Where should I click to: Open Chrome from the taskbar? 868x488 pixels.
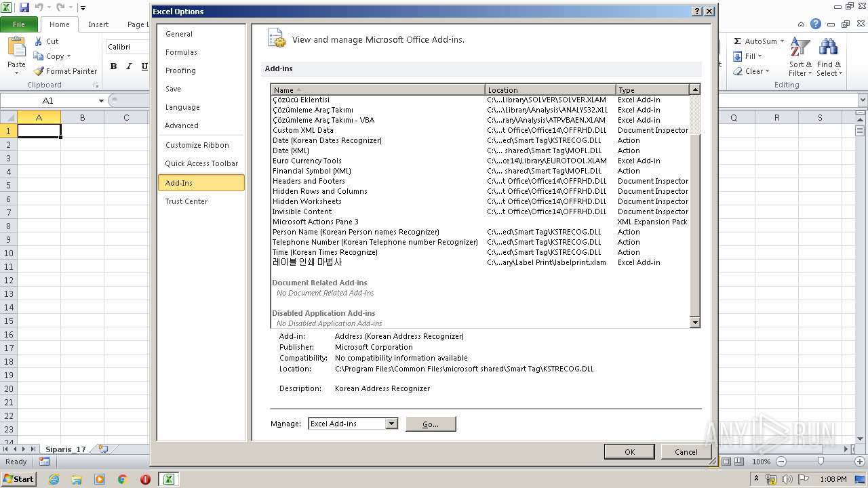click(x=123, y=479)
